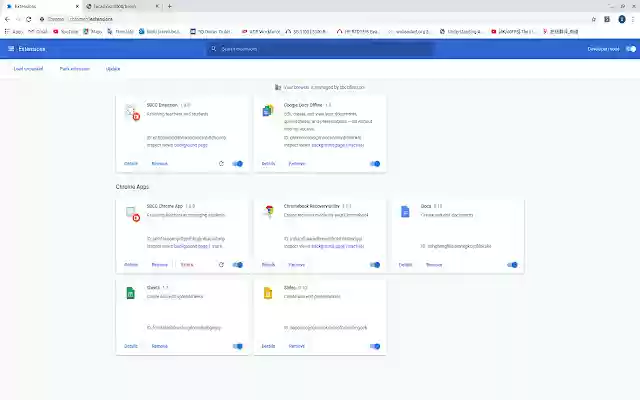Image resolution: width=640 pixels, height=400 pixels.
Task: Open SBCC Extension background page link
Action: coord(191,145)
